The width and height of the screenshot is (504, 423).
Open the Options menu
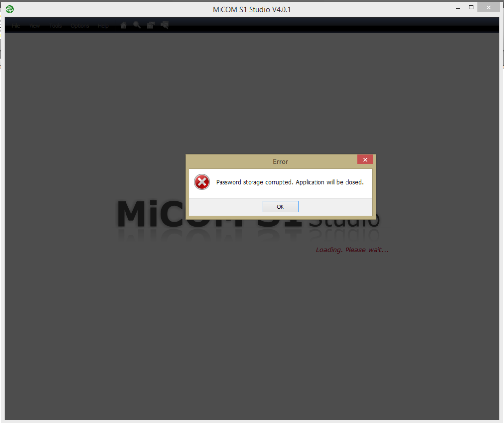point(80,26)
